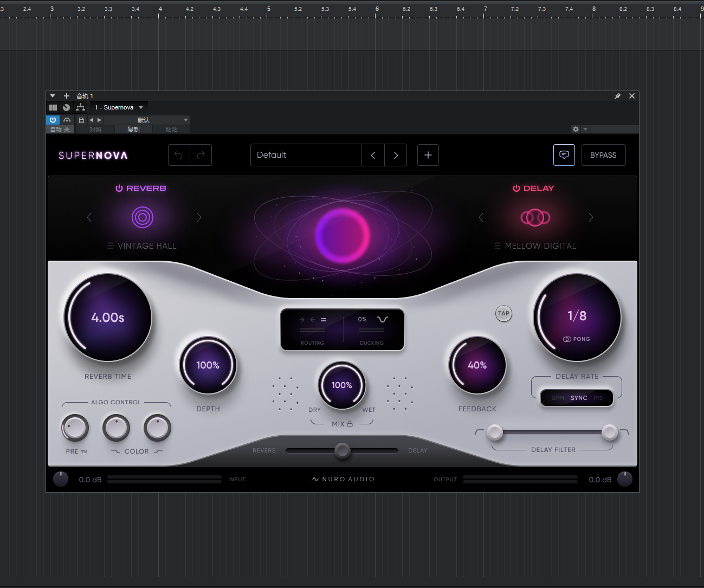This screenshot has width=704, height=588.
Task: Open the routing view icon in header
Action: click(x=80, y=107)
